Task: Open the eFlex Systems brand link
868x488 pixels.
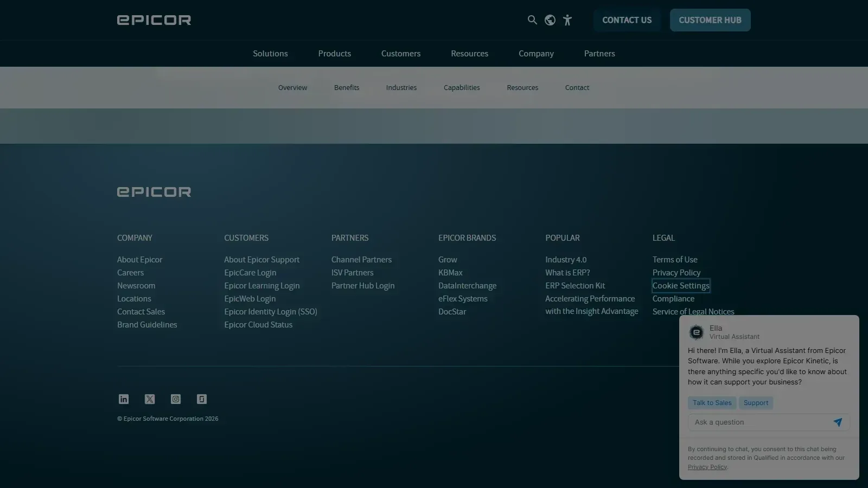Action: (x=463, y=299)
